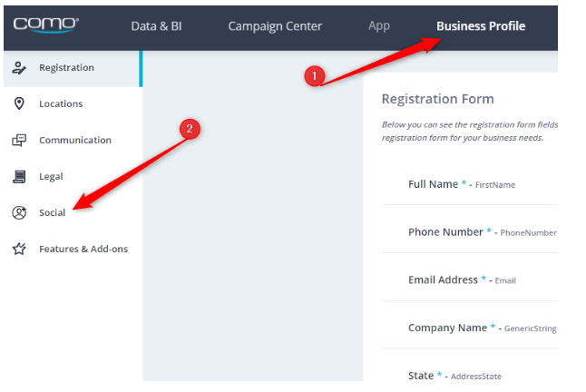Viewport: 586px width, 392px height.
Task: Open the Campaign Center tab
Action: [275, 26]
